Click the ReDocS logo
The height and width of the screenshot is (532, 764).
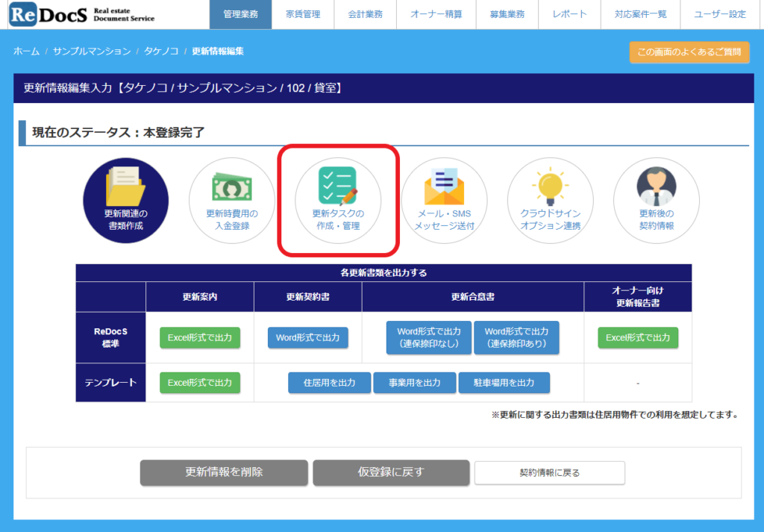(82, 14)
